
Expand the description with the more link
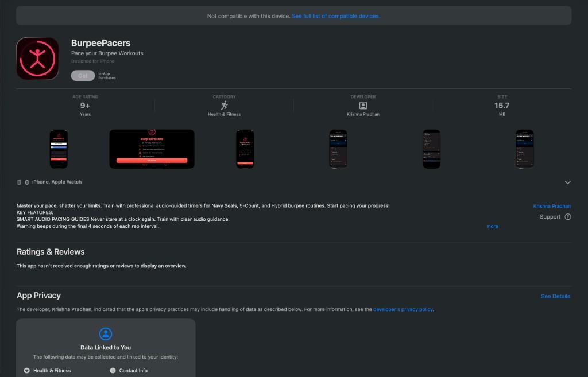click(492, 226)
